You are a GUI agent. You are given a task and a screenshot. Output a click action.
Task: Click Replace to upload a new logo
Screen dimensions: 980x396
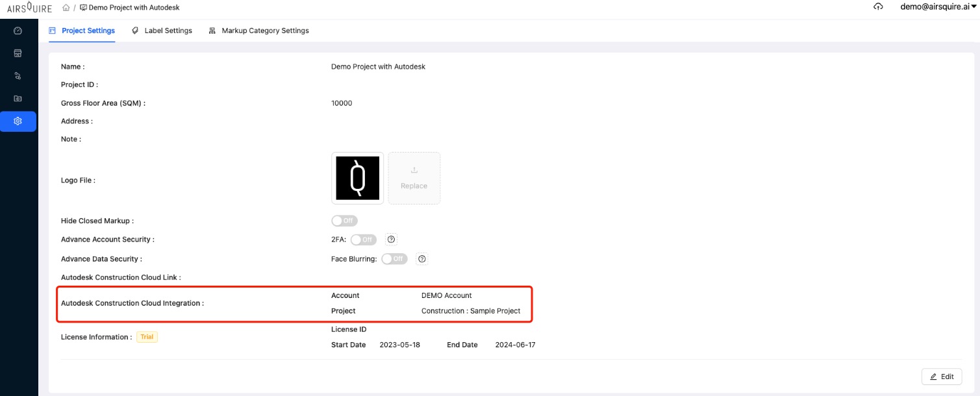click(414, 178)
